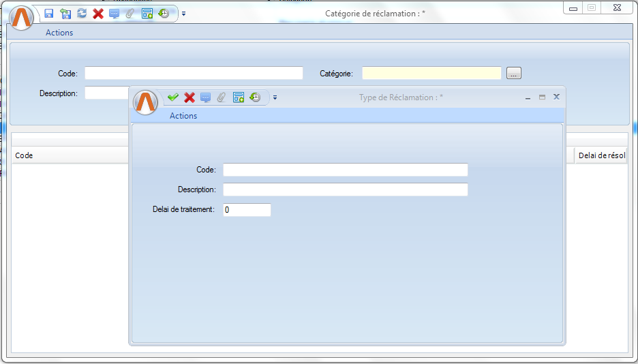Click the red X icon in Type de Réclamation toolbar
Screen dimensions: 638x364
(189, 97)
